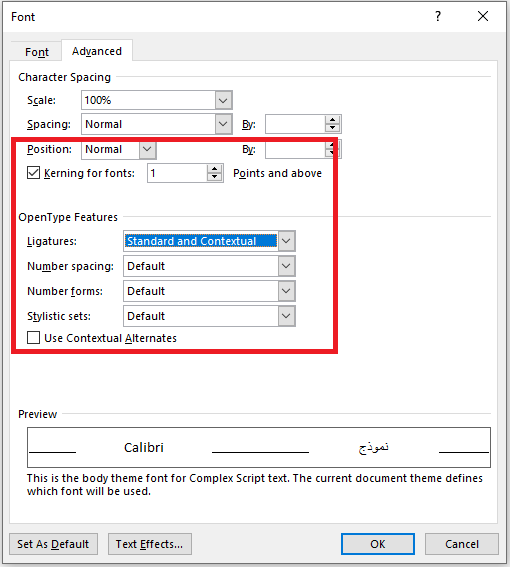
Task: Confirm with the OK button
Action: tap(378, 544)
